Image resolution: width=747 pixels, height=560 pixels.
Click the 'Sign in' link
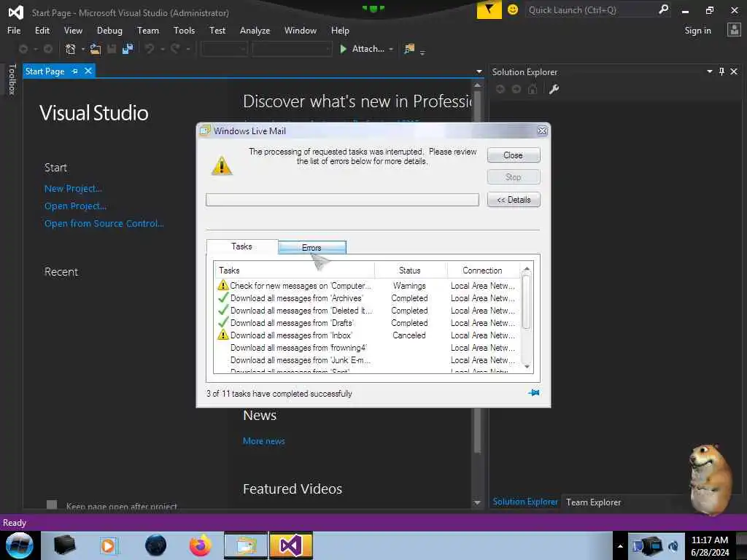point(697,31)
